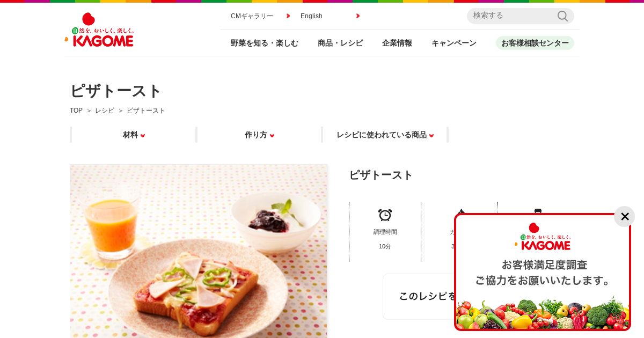Jump to 作り方 section
The width and height of the screenshot is (644, 338).
pos(259,135)
